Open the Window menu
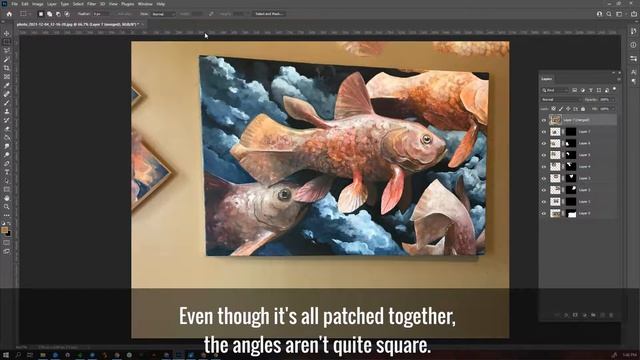Image resolution: width=640 pixels, height=360 pixels. click(x=145, y=4)
